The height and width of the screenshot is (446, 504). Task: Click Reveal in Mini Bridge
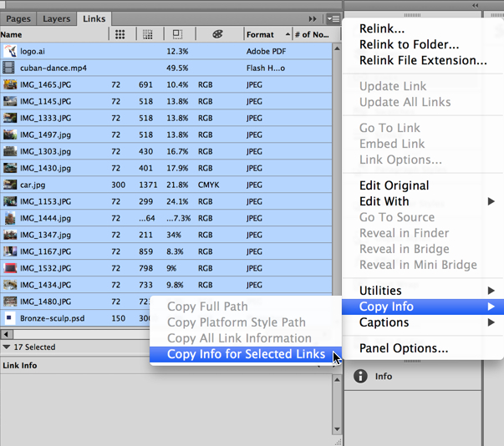418,265
